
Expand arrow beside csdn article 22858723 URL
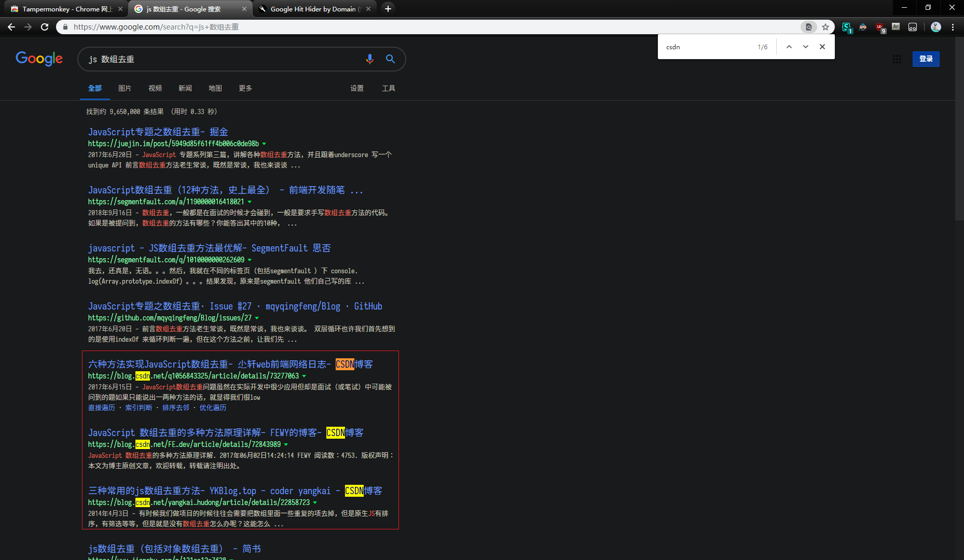315,502
